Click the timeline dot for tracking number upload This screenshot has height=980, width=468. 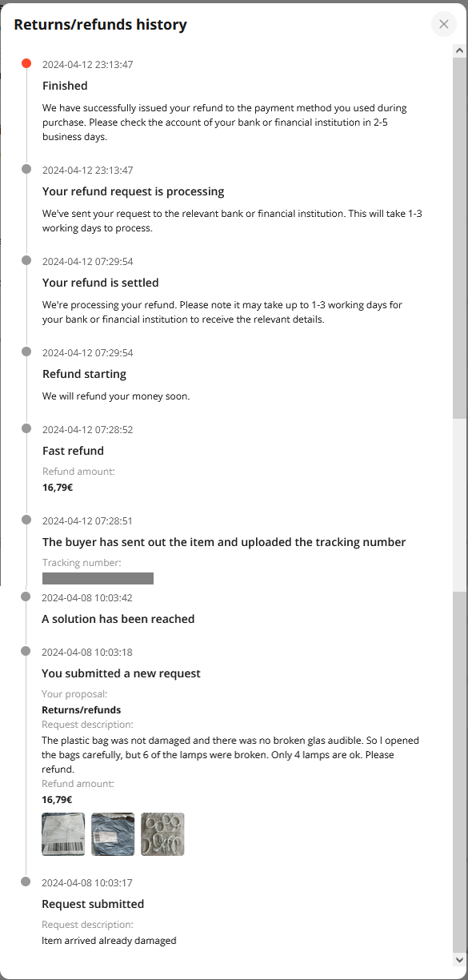click(26, 520)
